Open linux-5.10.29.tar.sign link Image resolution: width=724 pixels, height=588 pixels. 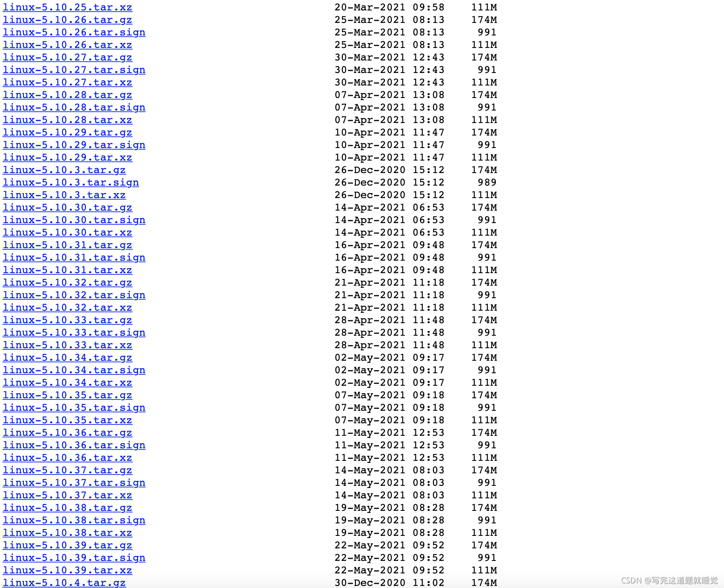tap(74, 145)
